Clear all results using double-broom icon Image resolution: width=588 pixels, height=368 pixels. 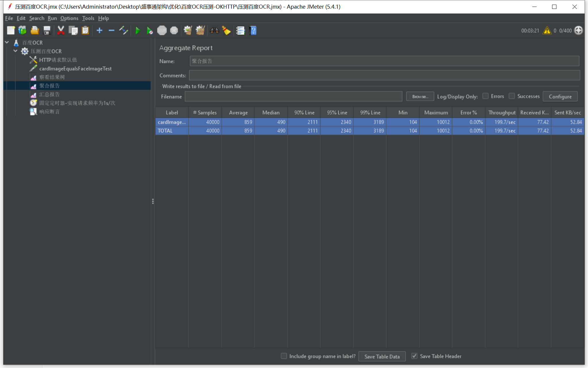coord(200,30)
